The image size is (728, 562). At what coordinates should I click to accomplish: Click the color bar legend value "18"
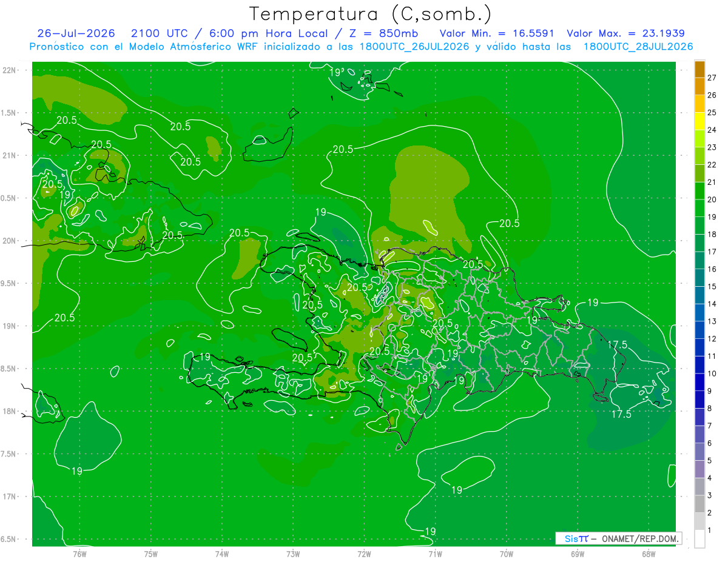point(712,235)
